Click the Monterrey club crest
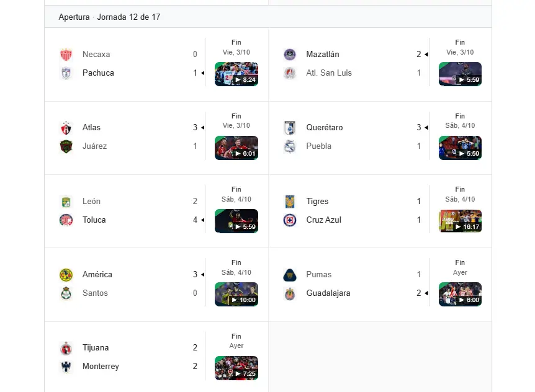Screen dimensions: 535x392 coord(66,367)
